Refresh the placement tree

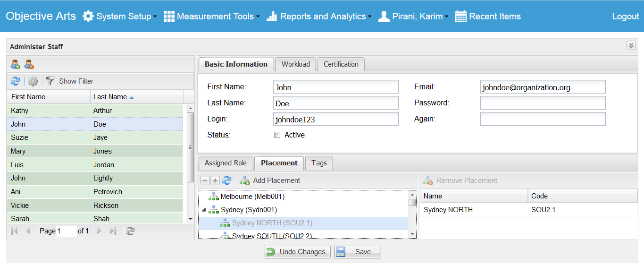coord(227,180)
